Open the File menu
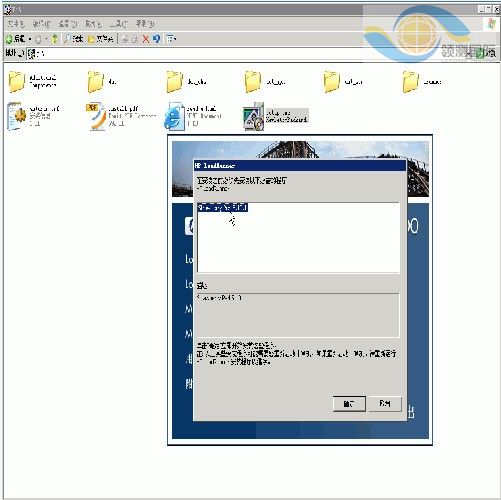Image resolution: width=501 pixels, height=500 pixels. (x=16, y=24)
